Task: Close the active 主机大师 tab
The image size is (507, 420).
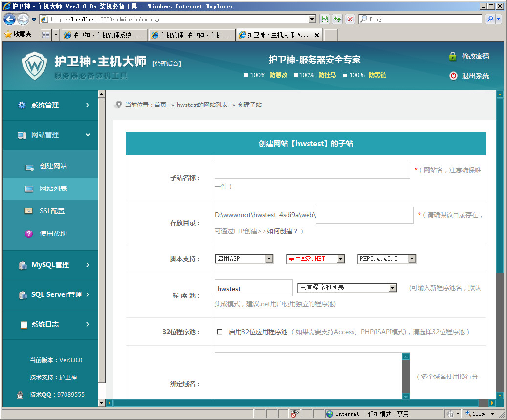Action: [317, 35]
